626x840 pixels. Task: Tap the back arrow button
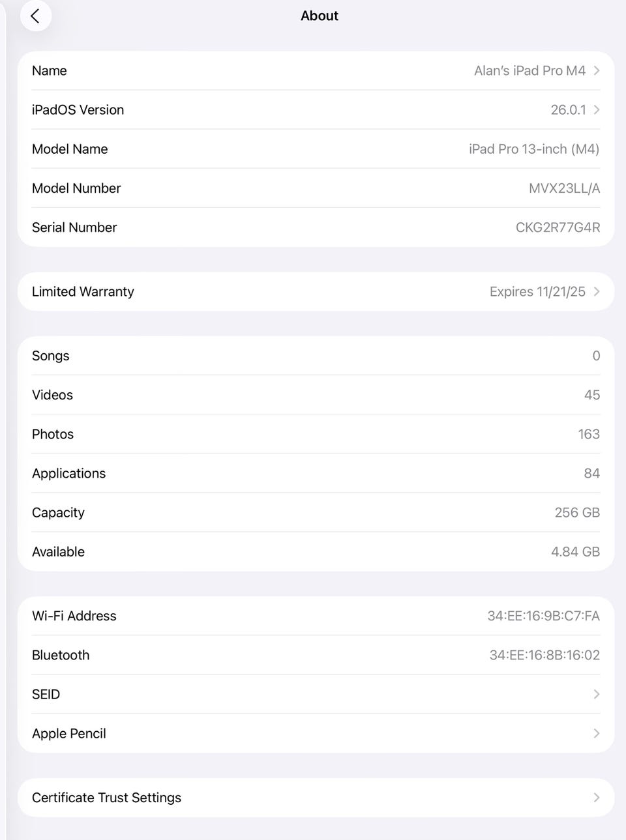[35, 16]
